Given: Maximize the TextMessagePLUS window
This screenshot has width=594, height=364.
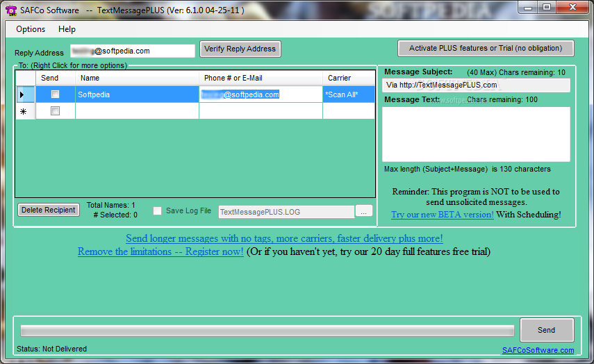Looking at the screenshot, I should pyautogui.click(x=547, y=7).
